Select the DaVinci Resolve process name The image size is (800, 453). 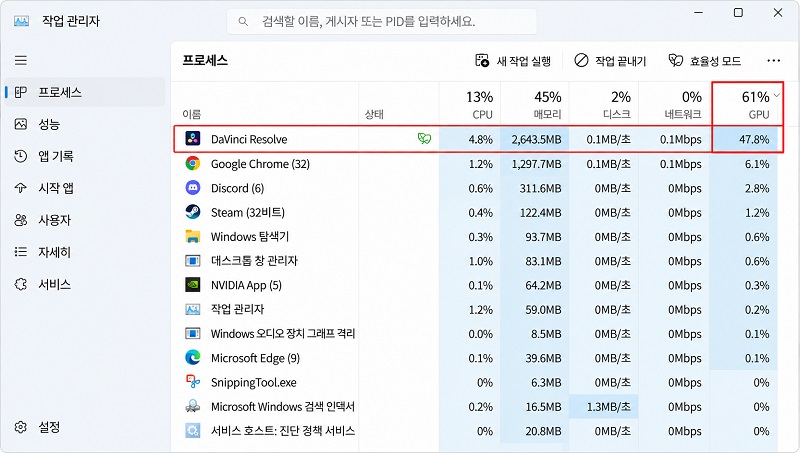point(249,139)
